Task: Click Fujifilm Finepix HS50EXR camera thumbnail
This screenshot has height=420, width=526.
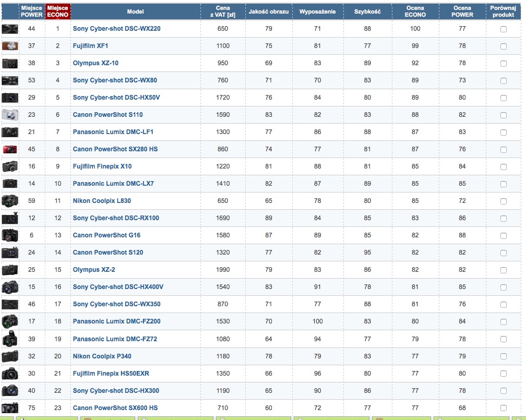Action: pyautogui.click(x=10, y=374)
